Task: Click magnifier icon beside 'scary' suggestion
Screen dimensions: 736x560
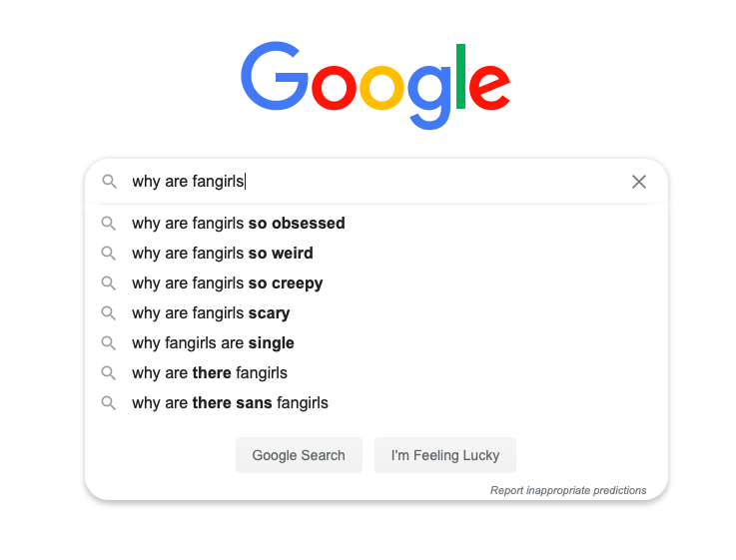Action: click(x=109, y=313)
